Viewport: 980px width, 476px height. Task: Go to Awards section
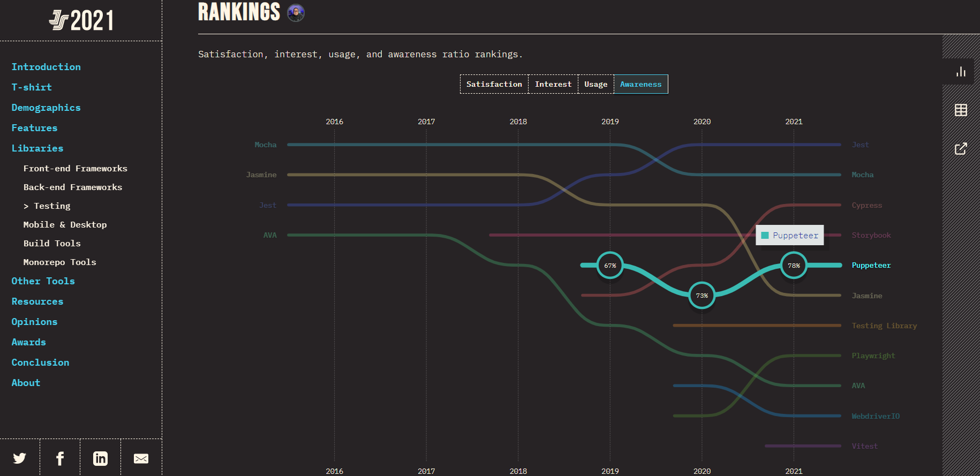[29, 342]
